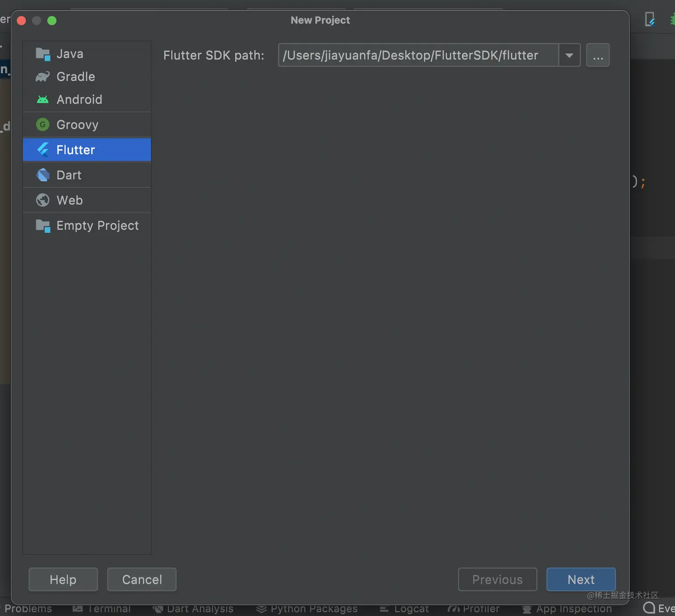Choose Empty Project in the list

pos(87,226)
